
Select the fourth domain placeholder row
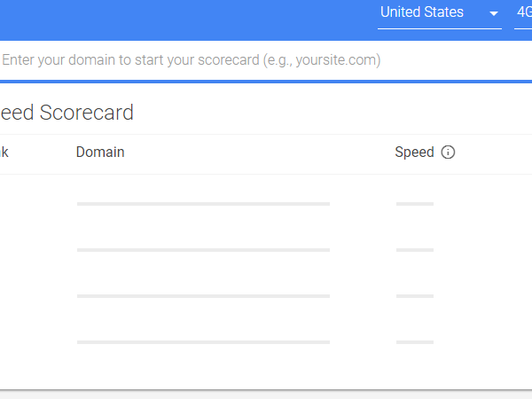click(203, 341)
